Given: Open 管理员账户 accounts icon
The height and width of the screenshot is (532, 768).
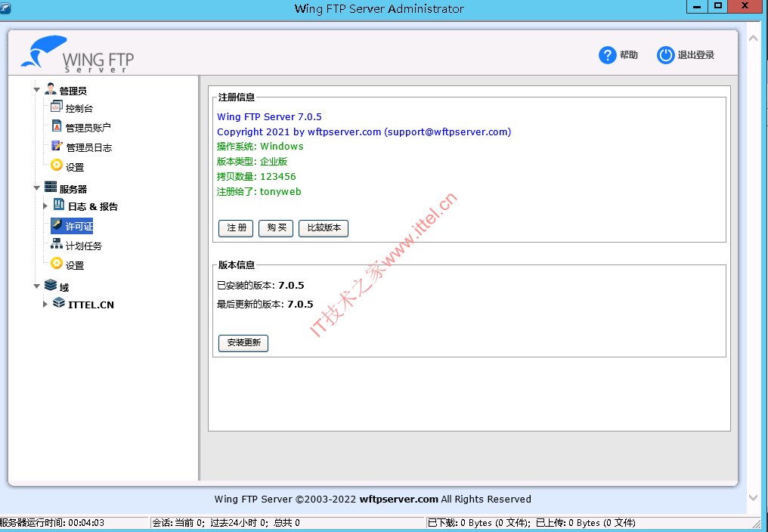Looking at the screenshot, I should pyautogui.click(x=57, y=126).
